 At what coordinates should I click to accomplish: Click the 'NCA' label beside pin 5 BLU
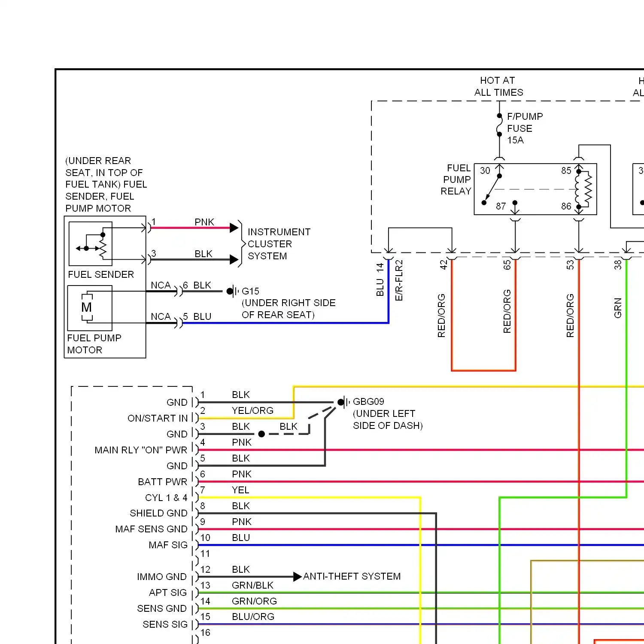click(x=161, y=316)
